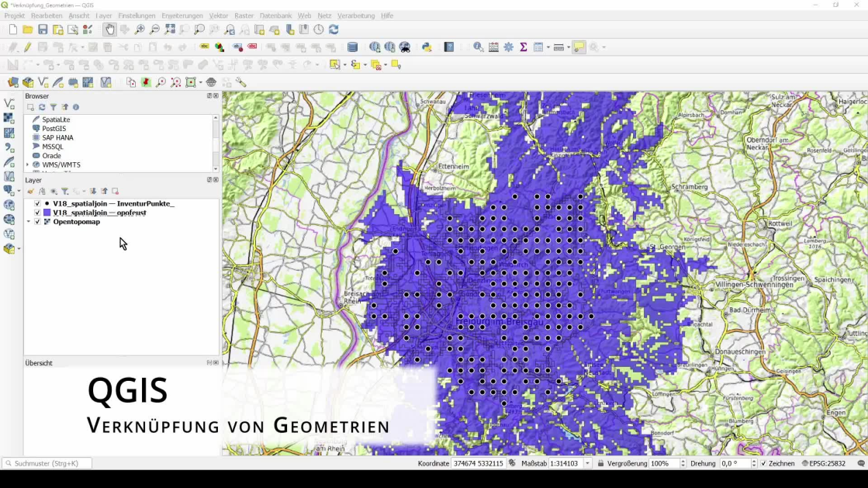Viewport: 868px width, 488px height.
Task: Zoom to full extent icon
Action: pos(169,29)
